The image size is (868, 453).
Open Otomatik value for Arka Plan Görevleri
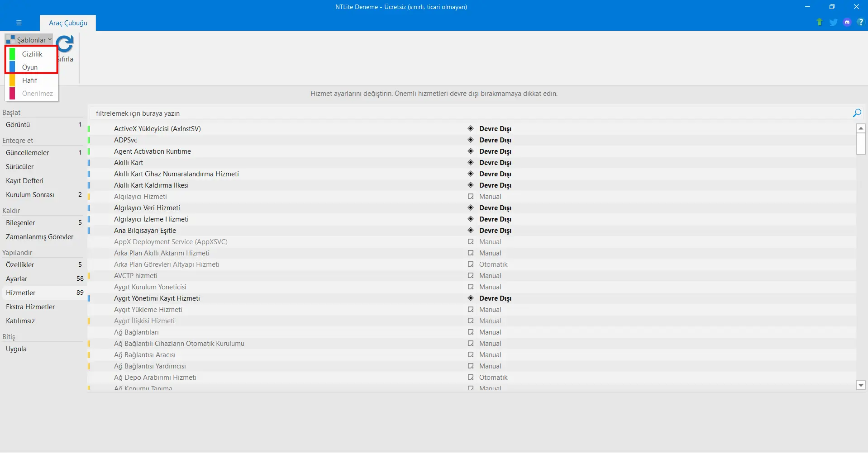tap(493, 264)
